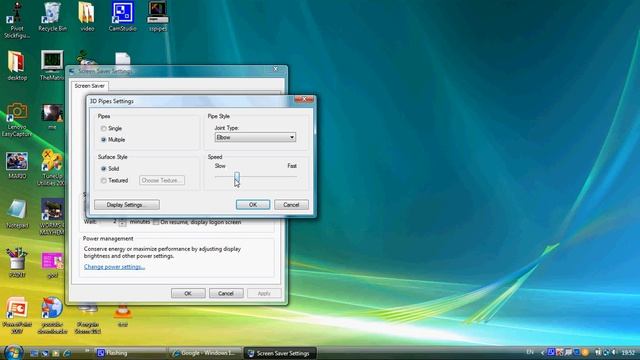Image resolution: width=640 pixels, height=360 pixels.
Task: Open the 'Change power settings' link
Action: (114, 267)
